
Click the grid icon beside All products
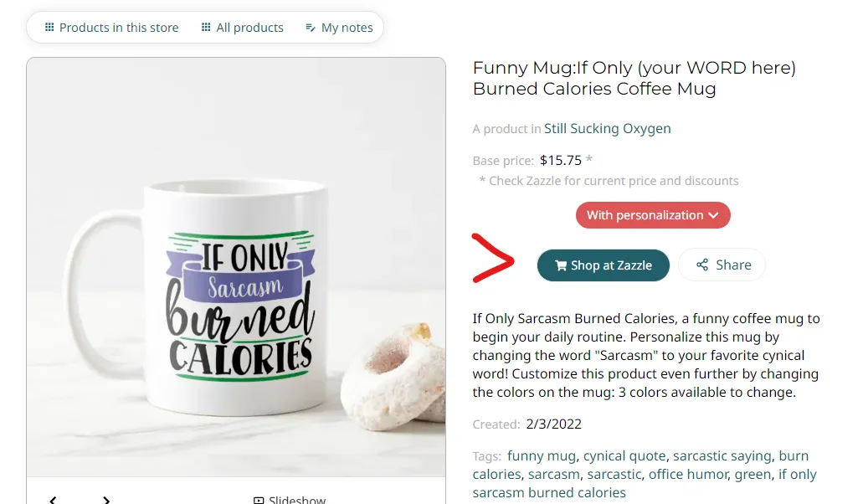[206, 27]
